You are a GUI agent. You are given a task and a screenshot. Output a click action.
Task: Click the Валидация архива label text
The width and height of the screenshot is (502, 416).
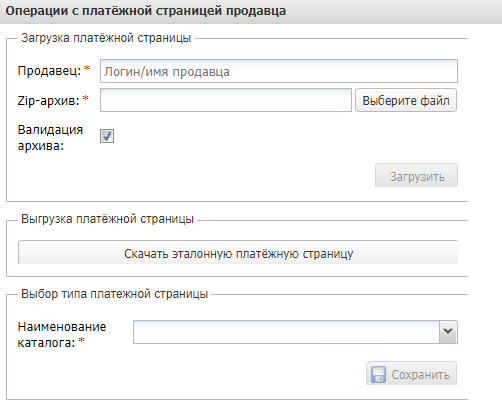[50, 137]
